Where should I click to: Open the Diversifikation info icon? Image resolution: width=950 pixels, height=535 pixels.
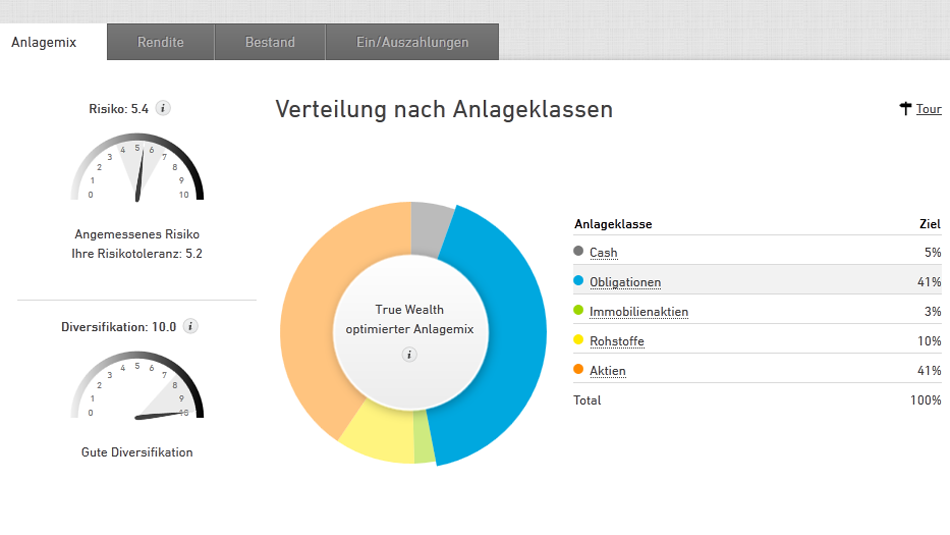coord(190,327)
